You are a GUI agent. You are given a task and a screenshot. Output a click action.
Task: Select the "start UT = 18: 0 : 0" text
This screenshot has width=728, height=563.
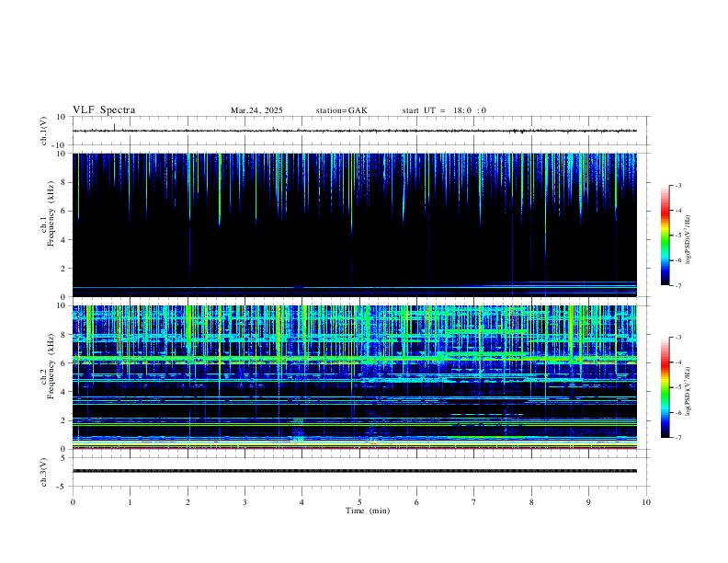[444, 110]
